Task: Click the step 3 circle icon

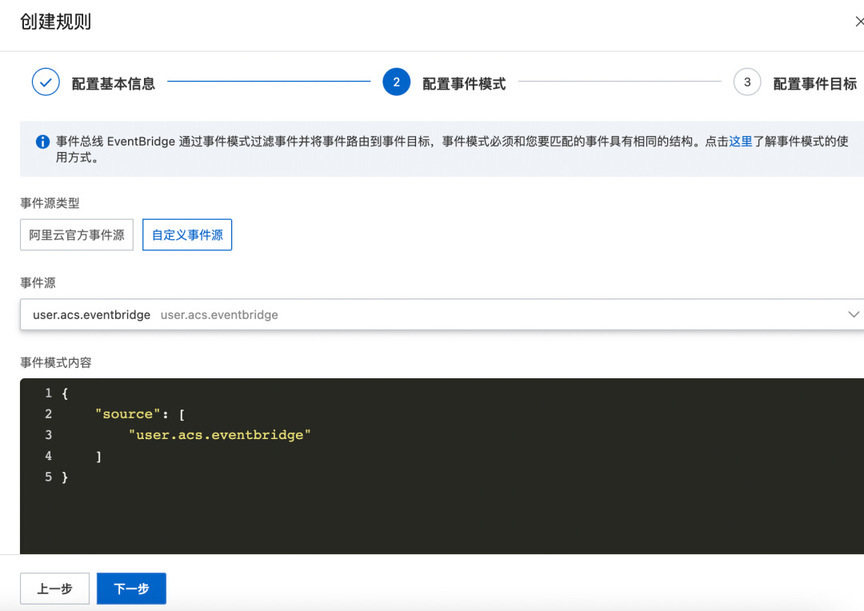Action: (747, 82)
